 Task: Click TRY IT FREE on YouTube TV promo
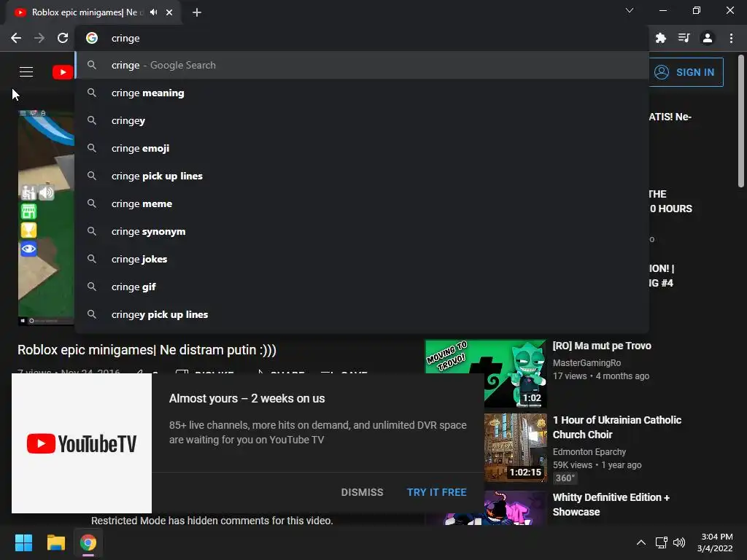point(436,492)
